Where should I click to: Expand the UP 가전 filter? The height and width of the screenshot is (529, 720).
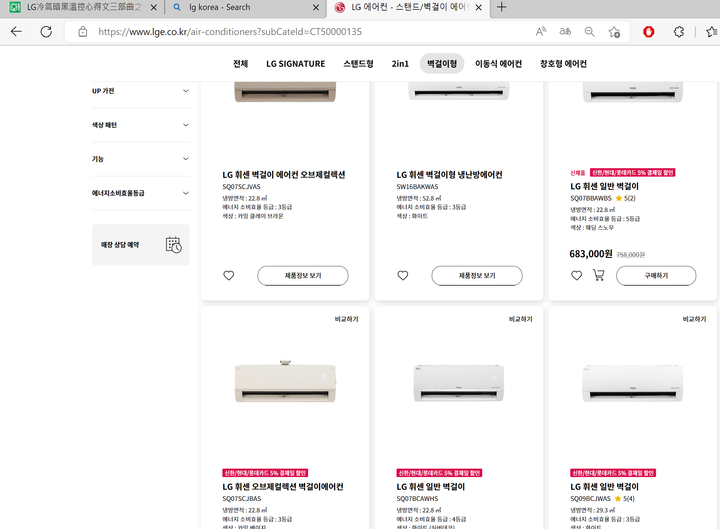tap(141, 91)
